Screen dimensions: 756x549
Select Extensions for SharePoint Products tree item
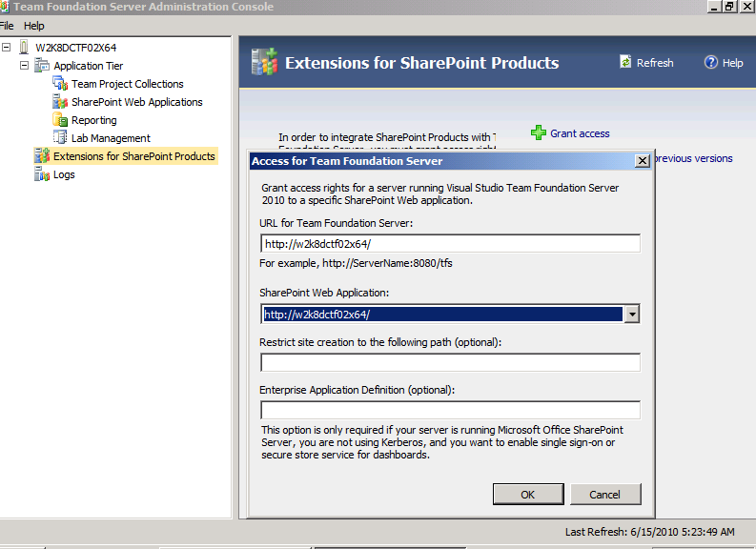134,156
